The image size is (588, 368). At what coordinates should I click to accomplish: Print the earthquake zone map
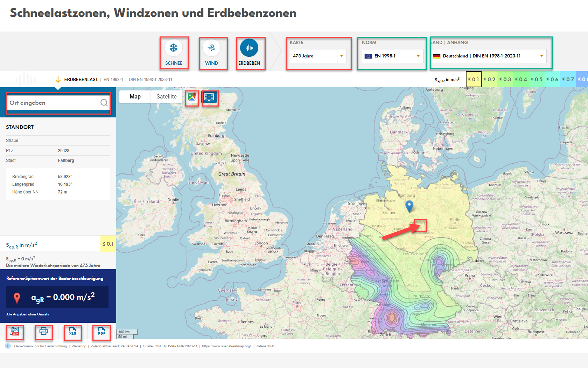coord(43,333)
